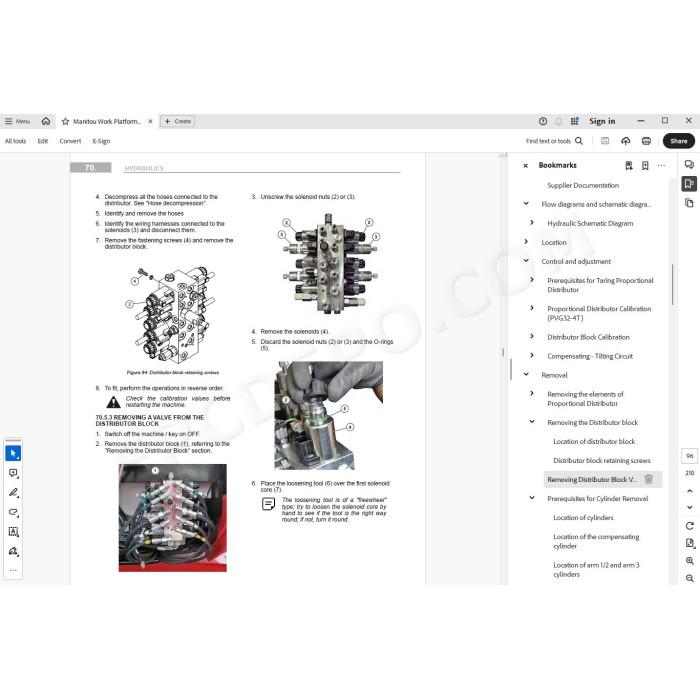Click the zoom out icon

689,578
